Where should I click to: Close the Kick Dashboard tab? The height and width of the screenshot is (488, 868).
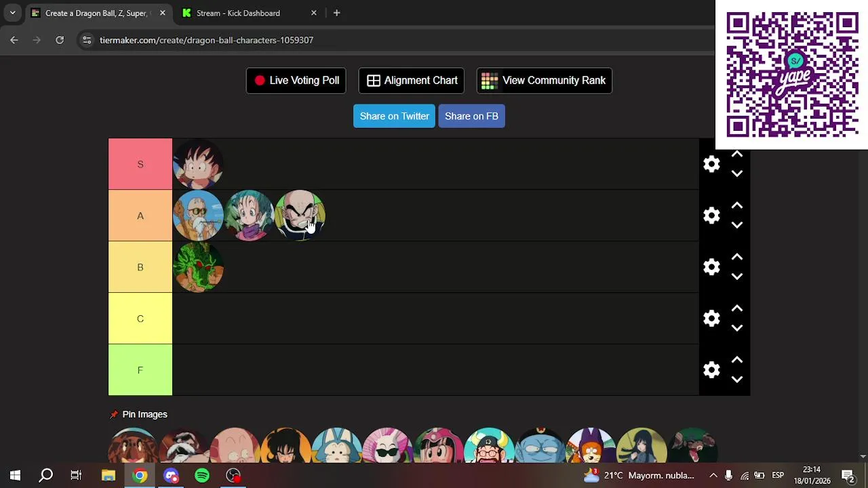(313, 13)
